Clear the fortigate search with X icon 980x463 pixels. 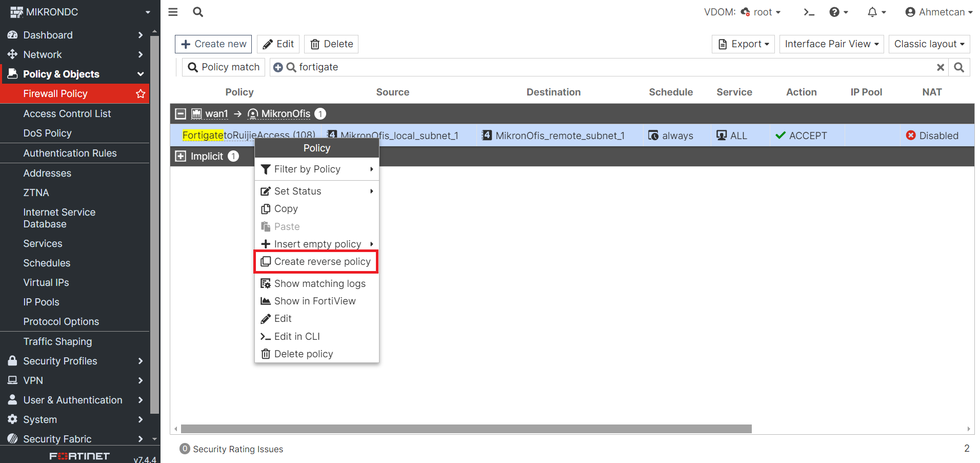pos(941,67)
